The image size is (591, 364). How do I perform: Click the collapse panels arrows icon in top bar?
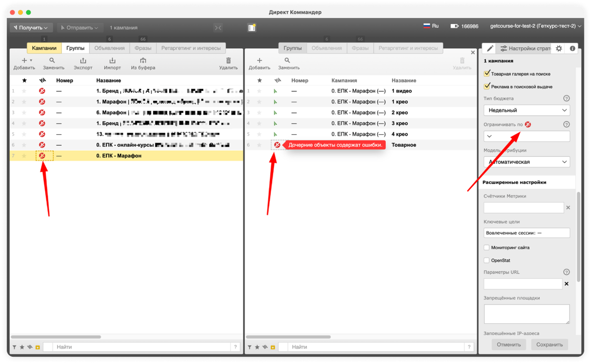(218, 28)
